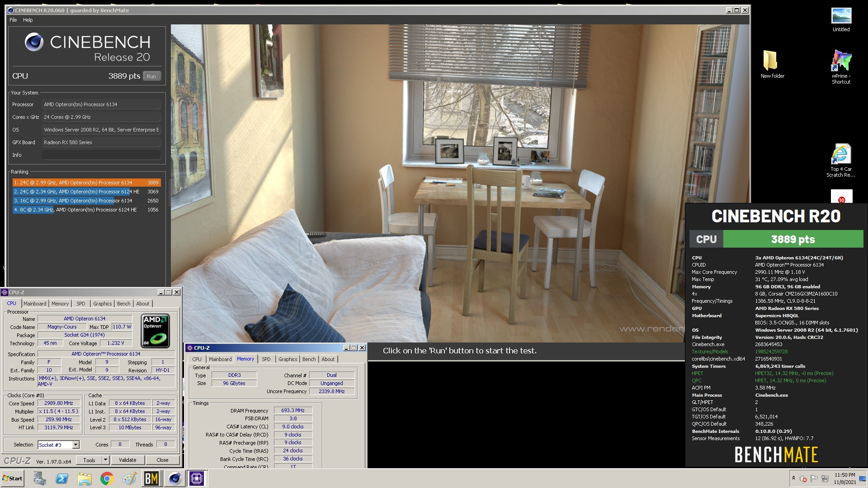The width and height of the screenshot is (868, 488).
Task: Open About tab in left CPU-Z window
Action: coord(143,304)
